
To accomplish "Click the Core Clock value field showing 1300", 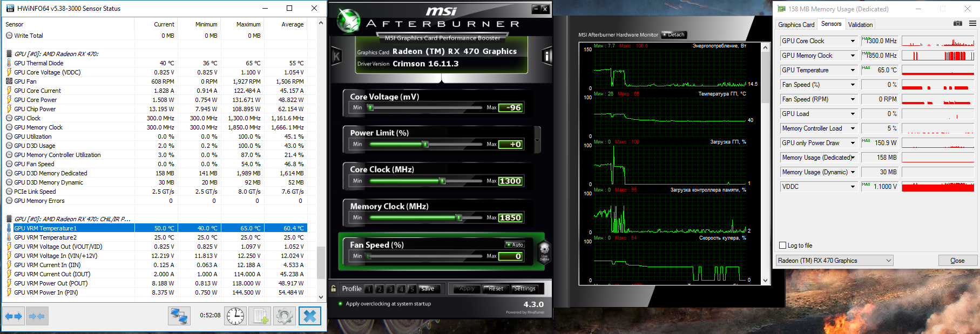I will [x=510, y=181].
